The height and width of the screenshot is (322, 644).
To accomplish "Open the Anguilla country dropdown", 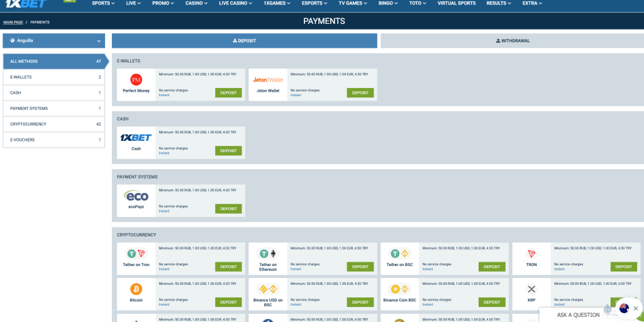I will point(54,41).
